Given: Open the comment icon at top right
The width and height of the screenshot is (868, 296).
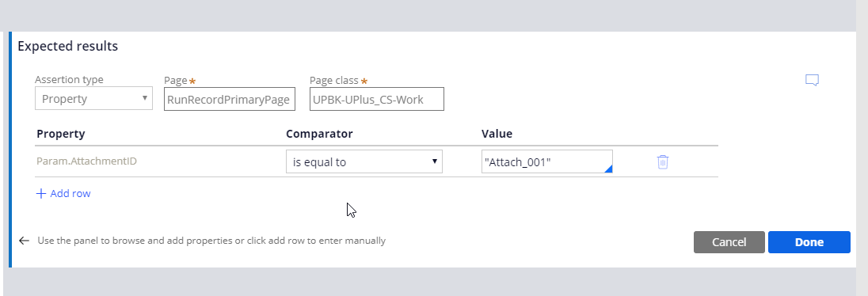Looking at the screenshot, I should click(x=812, y=80).
